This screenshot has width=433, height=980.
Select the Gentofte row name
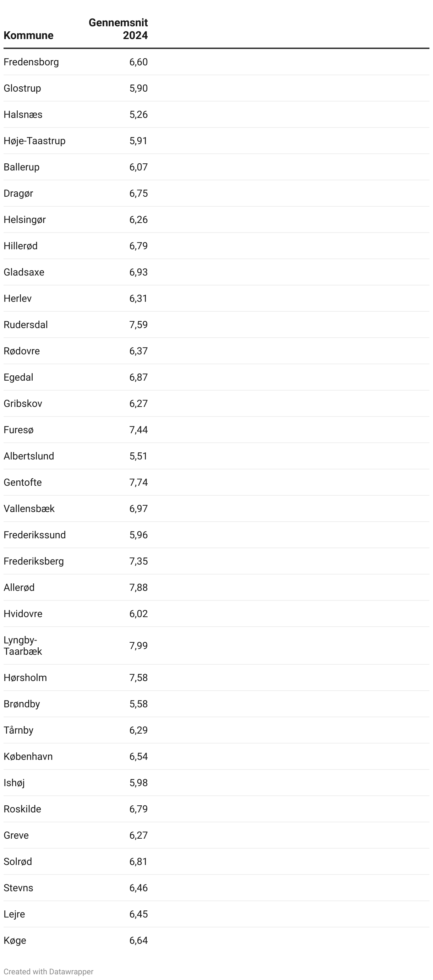pyautogui.click(x=23, y=483)
